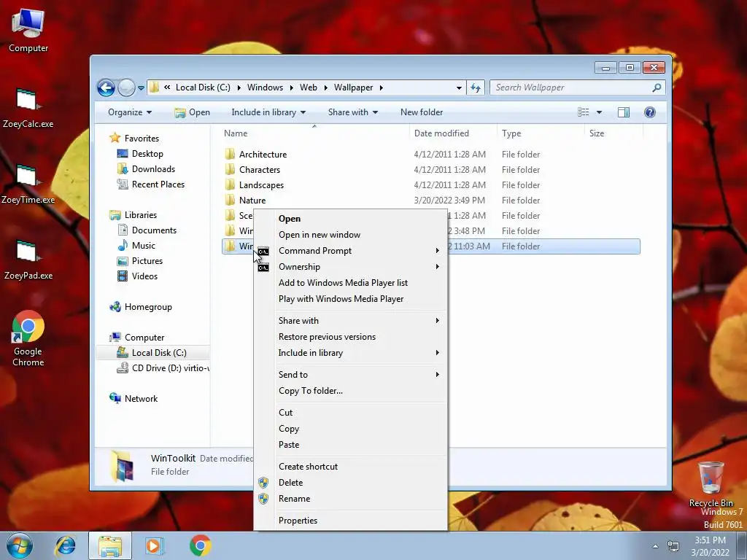The width and height of the screenshot is (747, 560).
Task: Select CD Drive (D:) in navigation pane
Action: (163, 368)
